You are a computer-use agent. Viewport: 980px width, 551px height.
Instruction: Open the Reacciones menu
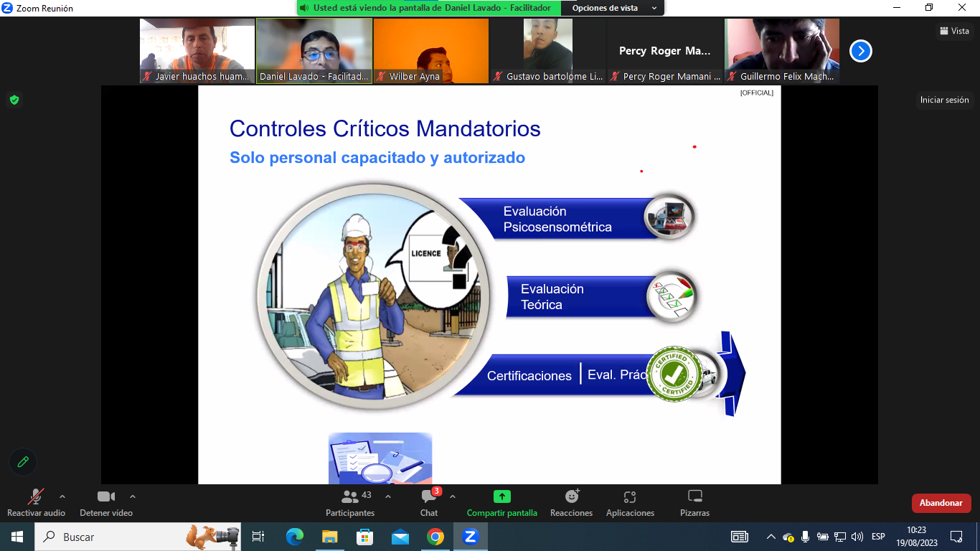tap(571, 502)
